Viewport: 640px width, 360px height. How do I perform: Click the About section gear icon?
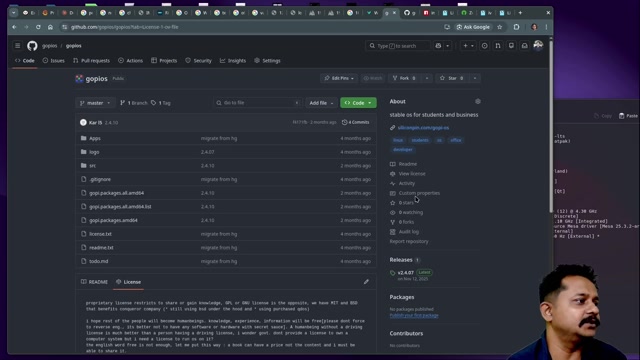pyautogui.click(x=478, y=101)
